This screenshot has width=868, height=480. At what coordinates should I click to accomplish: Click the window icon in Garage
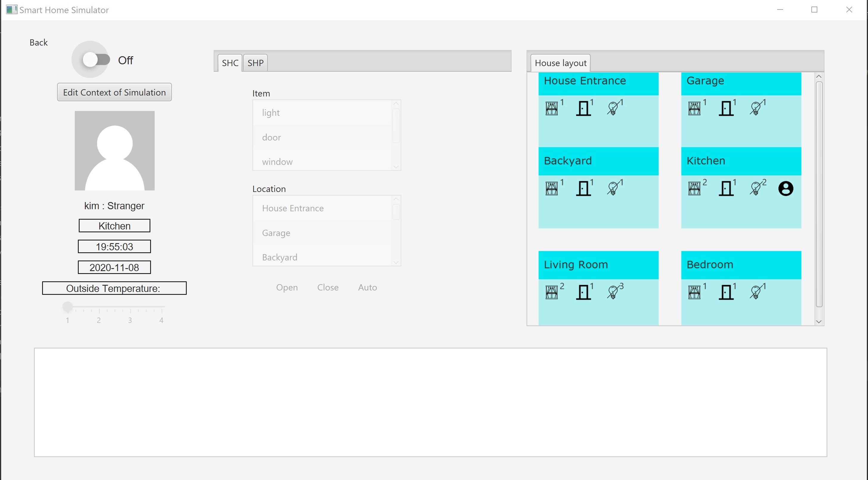point(695,108)
